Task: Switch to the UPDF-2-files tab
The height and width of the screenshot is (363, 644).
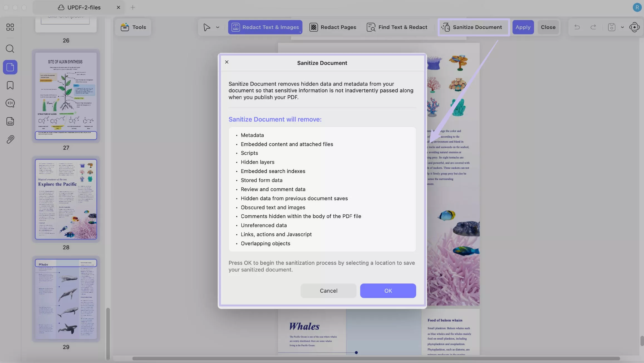Action: pos(79,7)
